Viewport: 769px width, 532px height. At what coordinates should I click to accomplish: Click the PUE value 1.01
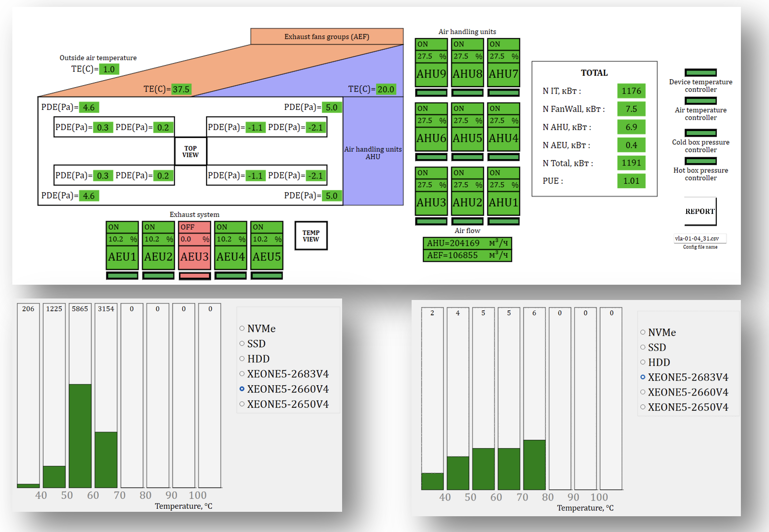[631, 181]
